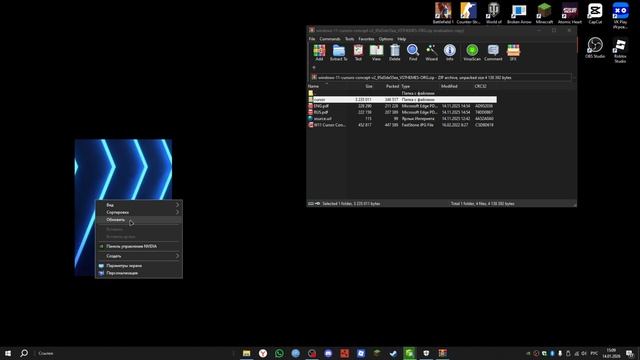
Task: Click the WinRAR archive path address field
Action: pos(441,77)
